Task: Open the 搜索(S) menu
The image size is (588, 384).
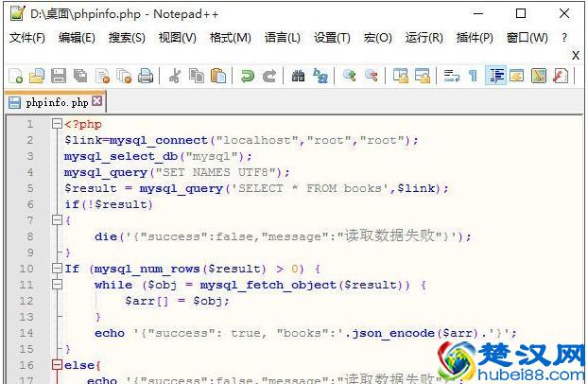Action: (127, 38)
